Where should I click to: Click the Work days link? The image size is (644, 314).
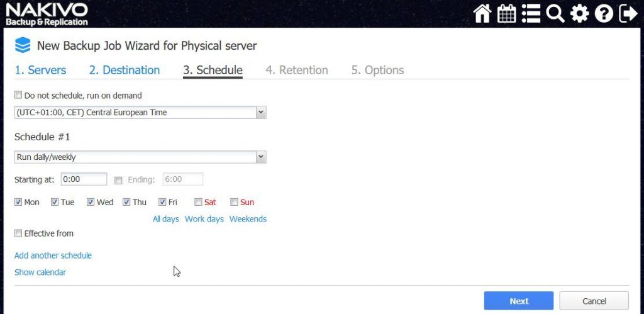coord(204,219)
